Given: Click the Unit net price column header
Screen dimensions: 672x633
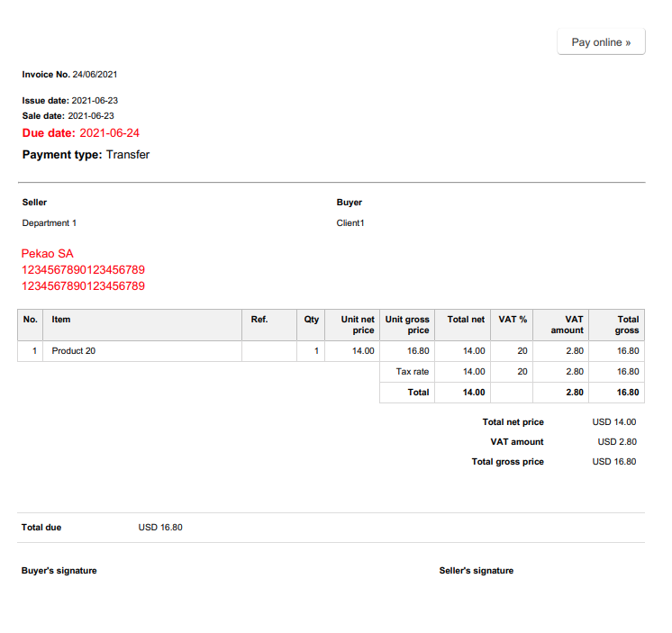Looking at the screenshot, I should click(x=357, y=325).
